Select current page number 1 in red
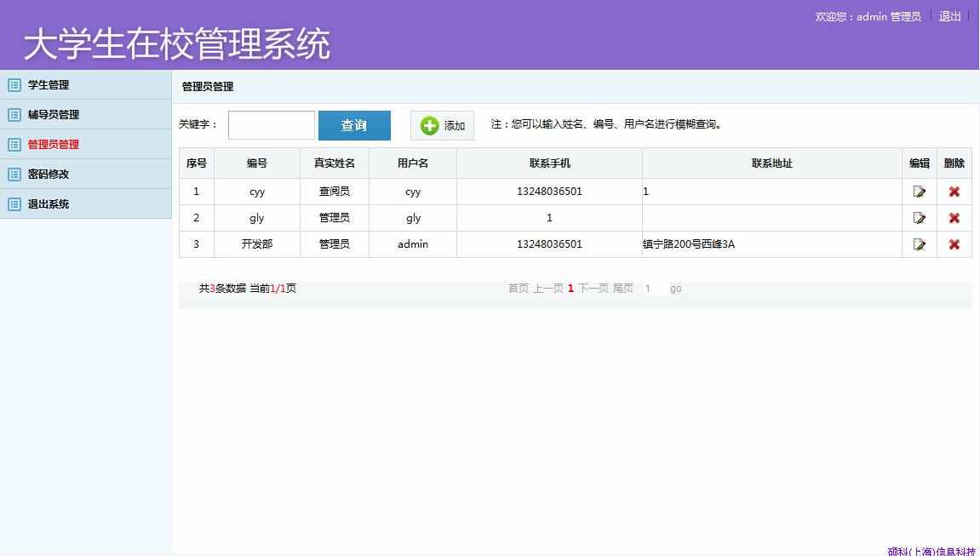The height and width of the screenshot is (556, 980). 570,289
